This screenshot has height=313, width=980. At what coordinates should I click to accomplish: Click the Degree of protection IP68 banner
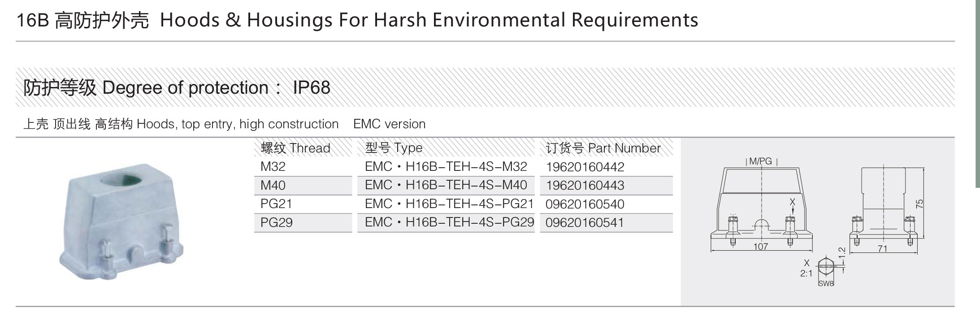pyautogui.click(x=485, y=87)
